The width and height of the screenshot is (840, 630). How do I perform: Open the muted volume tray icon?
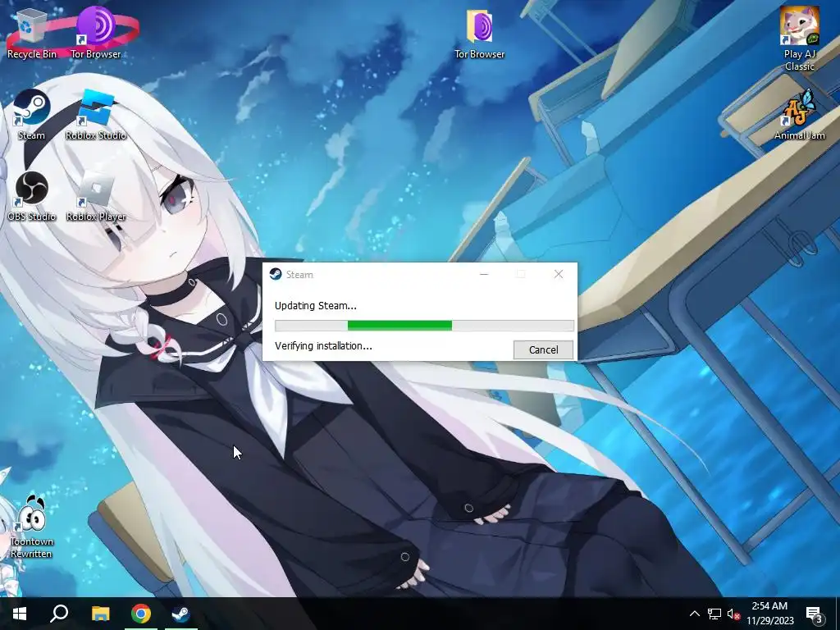tap(733, 614)
